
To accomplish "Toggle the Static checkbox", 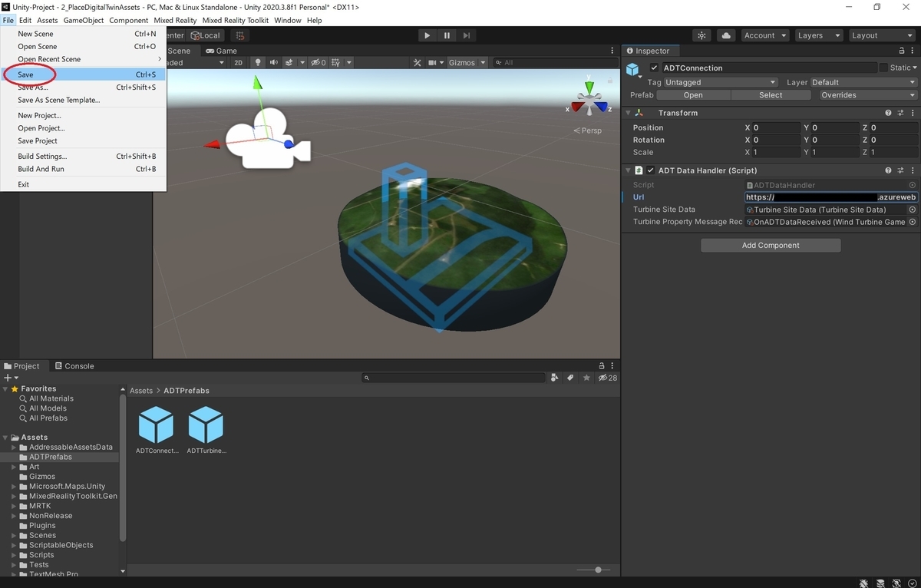I will (883, 68).
